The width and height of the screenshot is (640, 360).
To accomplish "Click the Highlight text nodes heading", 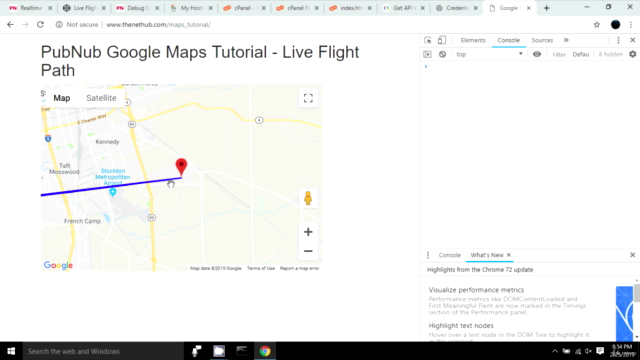I will (461, 325).
